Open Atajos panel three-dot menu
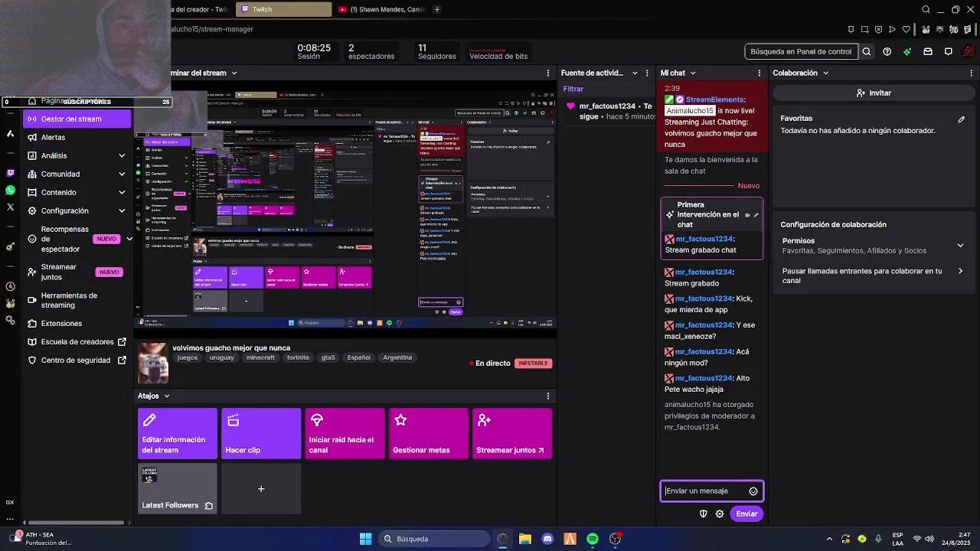Image resolution: width=980 pixels, height=551 pixels. (547, 396)
